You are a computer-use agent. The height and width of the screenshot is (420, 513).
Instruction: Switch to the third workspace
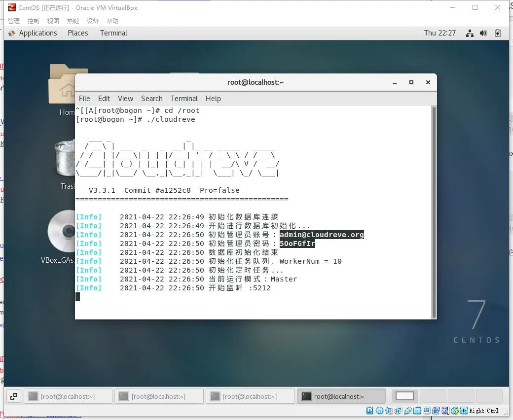(x=461, y=396)
